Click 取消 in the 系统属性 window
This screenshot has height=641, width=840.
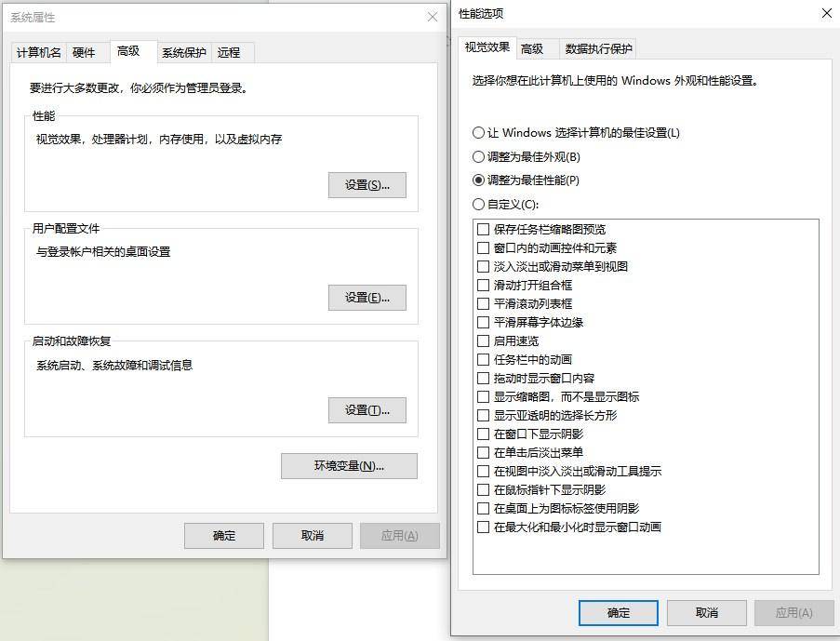(x=313, y=536)
